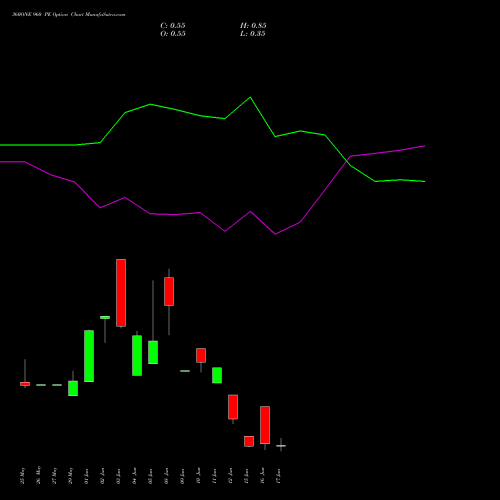500x500 pixels.
Task: Click the '03 Jun' date label
Action: [x=118, y=476]
